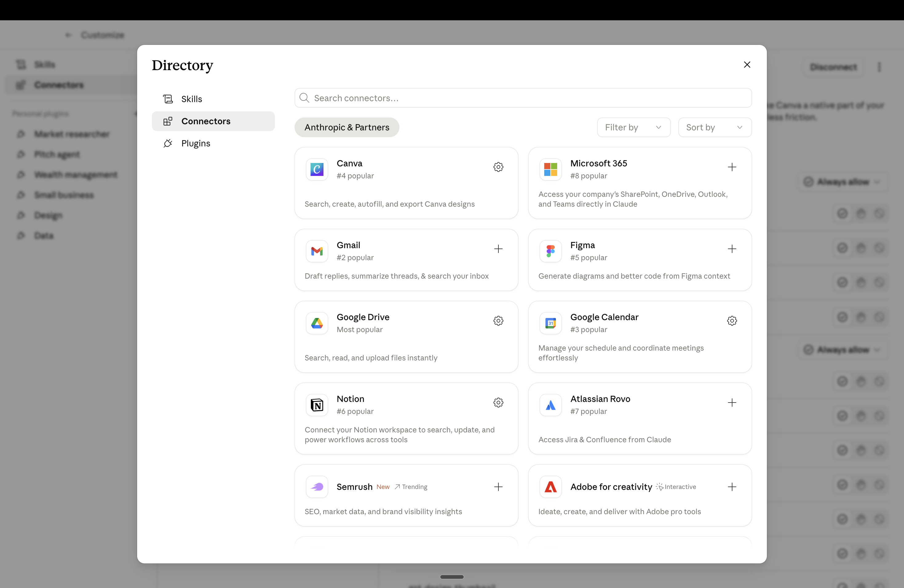Screen dimensions: 904x588
Task: Click the Figma logo icon
Action: click(x=550, y=251)
